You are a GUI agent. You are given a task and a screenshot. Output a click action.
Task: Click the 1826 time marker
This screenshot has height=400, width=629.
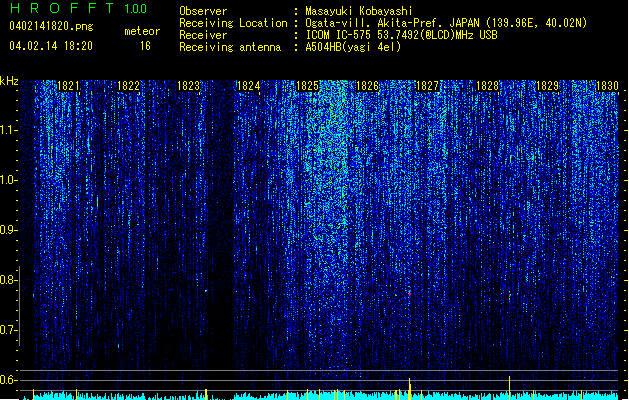[367, 85]
